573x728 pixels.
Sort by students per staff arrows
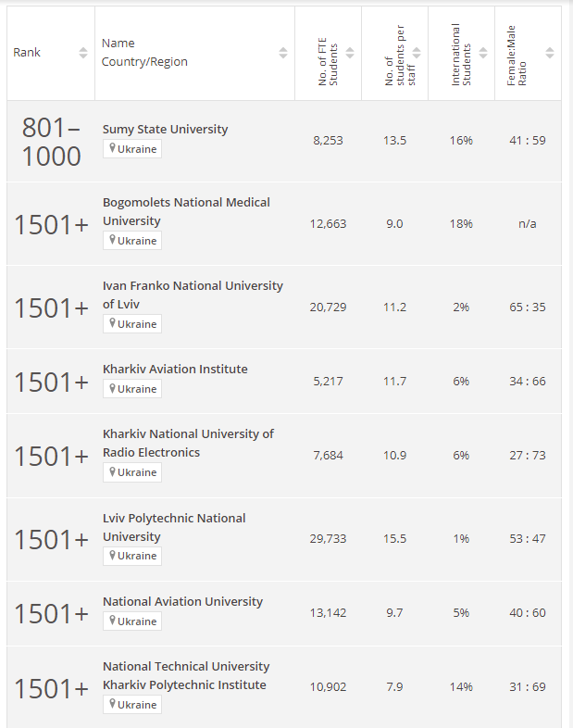point(417,53)
